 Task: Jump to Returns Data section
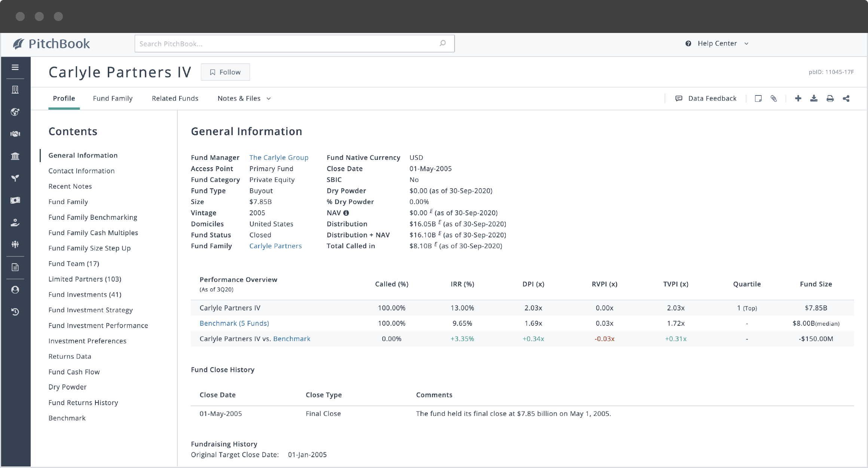coord(70,356)
